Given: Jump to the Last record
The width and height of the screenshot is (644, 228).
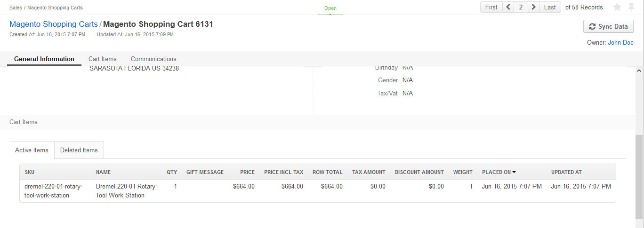Looking at the screenshot, I should tap(550, 7).
